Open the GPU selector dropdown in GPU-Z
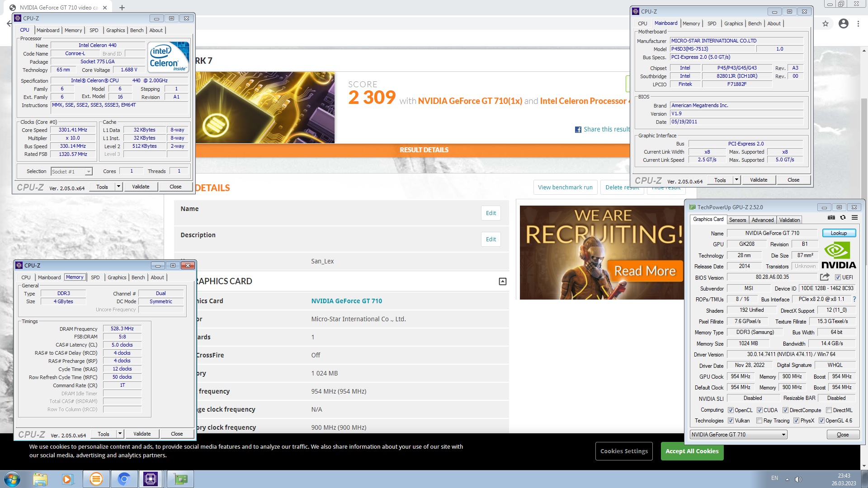 click(738, 435)
